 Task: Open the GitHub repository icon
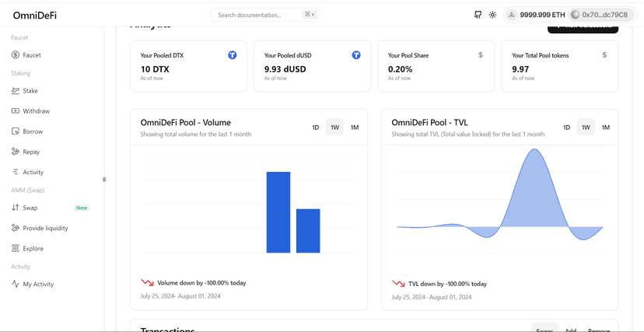[x=478, y=15]
